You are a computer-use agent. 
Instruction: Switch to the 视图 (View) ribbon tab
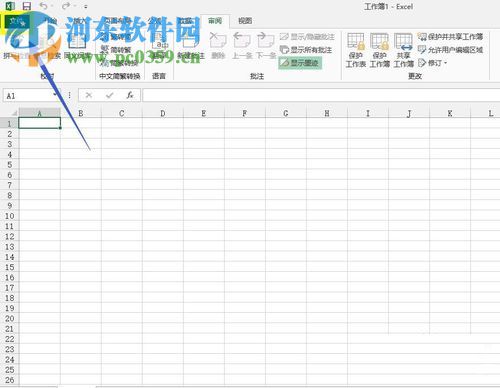pyautogui.click(x=245, y=21)
